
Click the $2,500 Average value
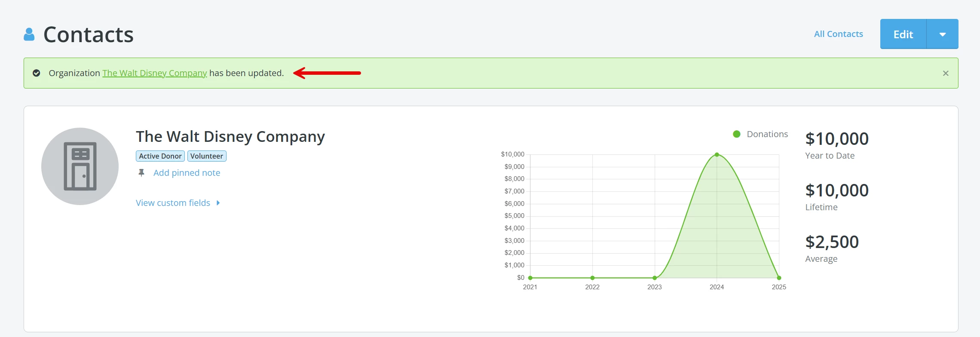coord(832,242)
